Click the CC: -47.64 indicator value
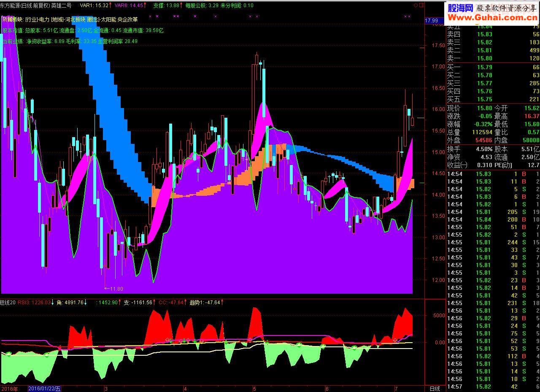 [173, 303]
